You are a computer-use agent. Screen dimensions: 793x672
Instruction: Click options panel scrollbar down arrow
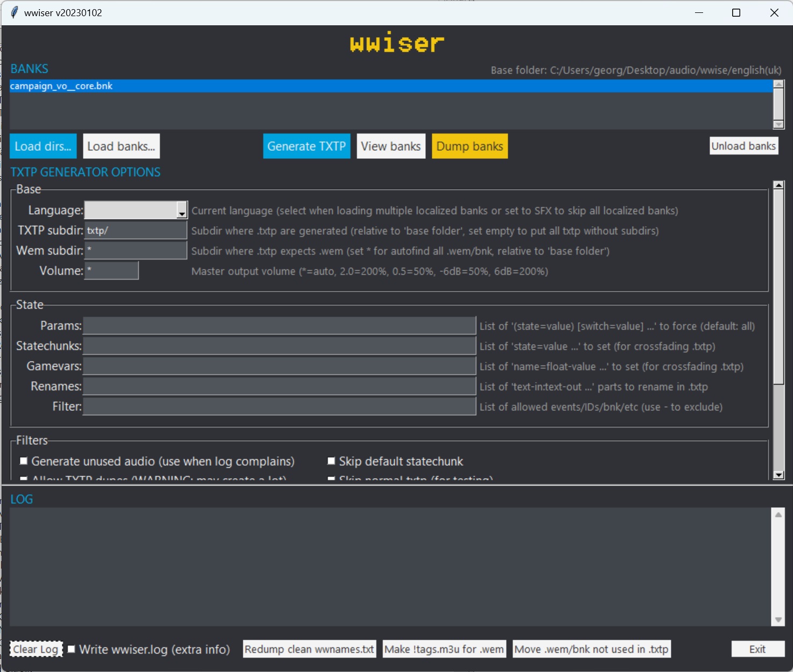coord(778,475)
